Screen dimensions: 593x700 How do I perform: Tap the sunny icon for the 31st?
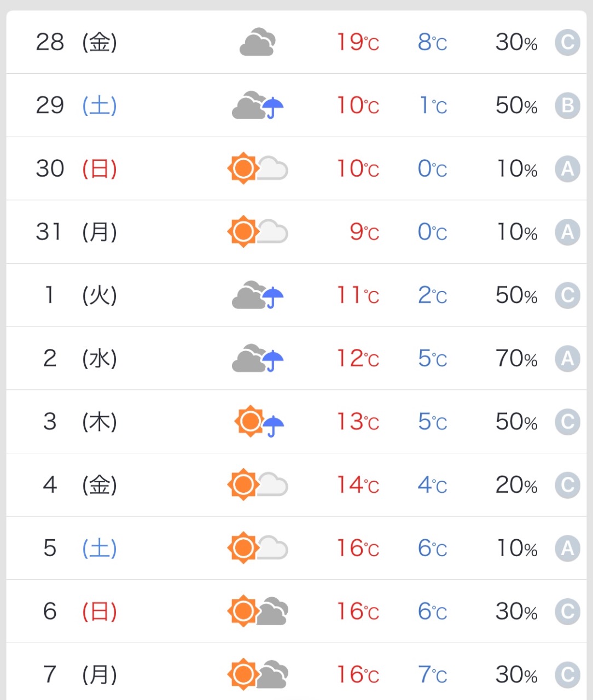point(243,231)
